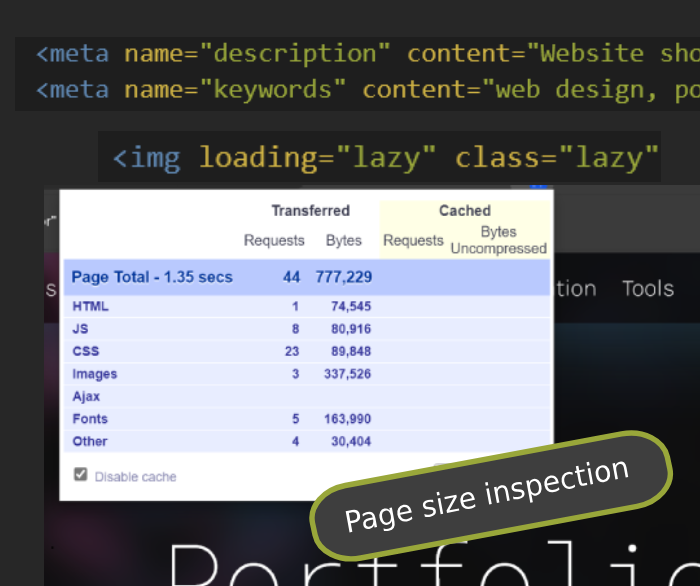Click the Bytes Uncompressed column header
The height and width of the screenshot is (586, 700).
(498, 240)
